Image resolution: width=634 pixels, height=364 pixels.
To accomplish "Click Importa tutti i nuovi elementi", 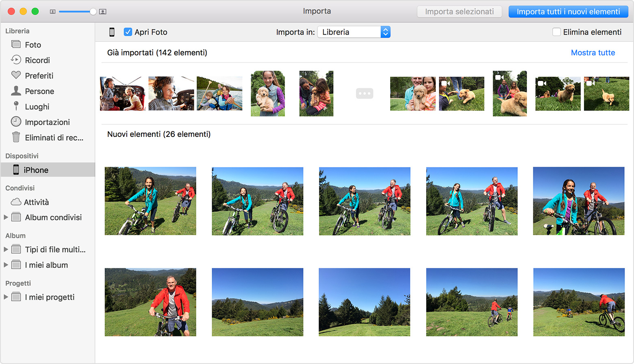I will point(568,11).
